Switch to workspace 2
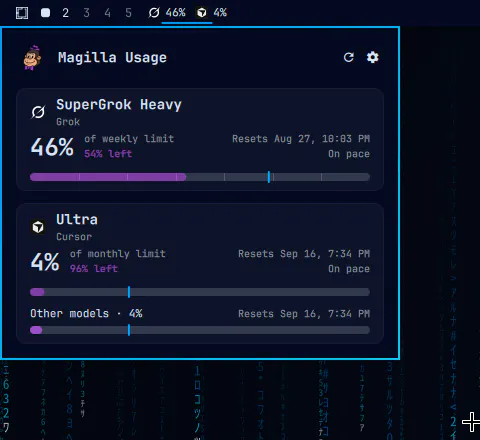The height and width of the screenshot is (440, 480). click(x=66, y=13)
